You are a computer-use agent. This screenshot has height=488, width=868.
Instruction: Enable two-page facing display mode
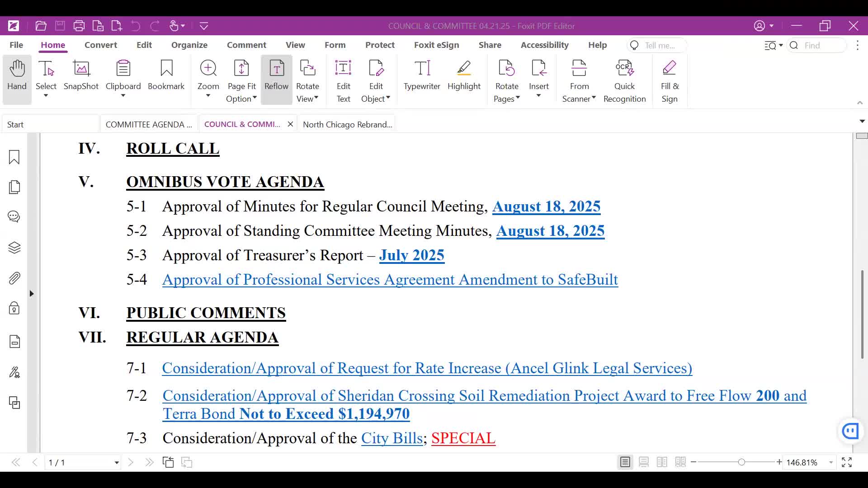pos(662,462)
